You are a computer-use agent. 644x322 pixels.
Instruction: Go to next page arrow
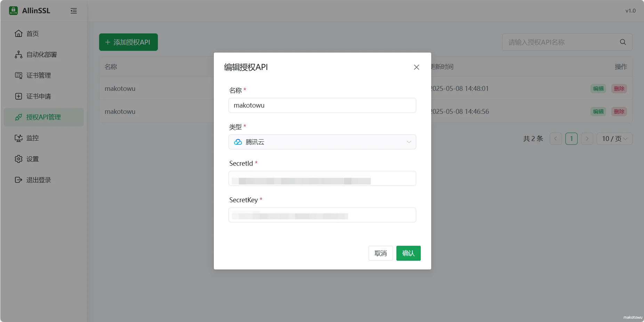pos(587,139)
